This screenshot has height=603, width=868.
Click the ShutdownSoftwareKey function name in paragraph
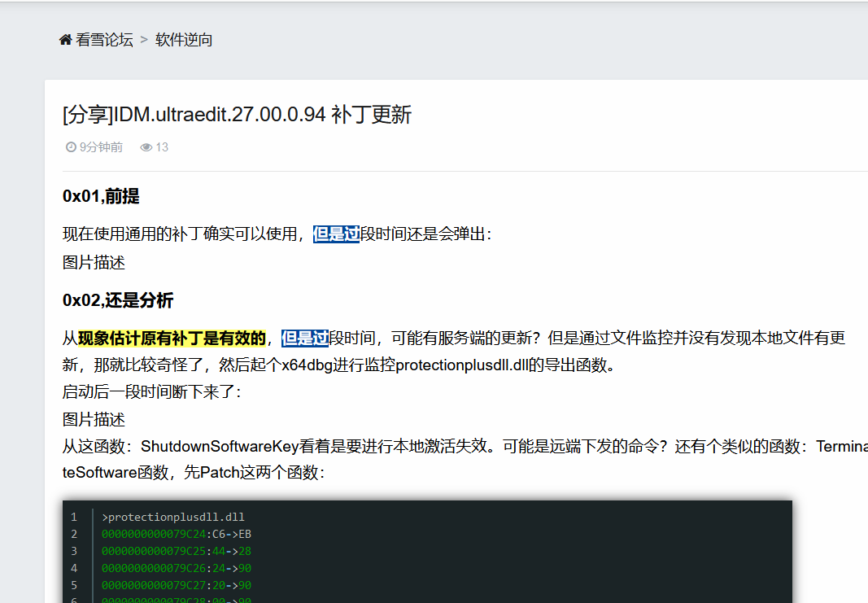220,446
